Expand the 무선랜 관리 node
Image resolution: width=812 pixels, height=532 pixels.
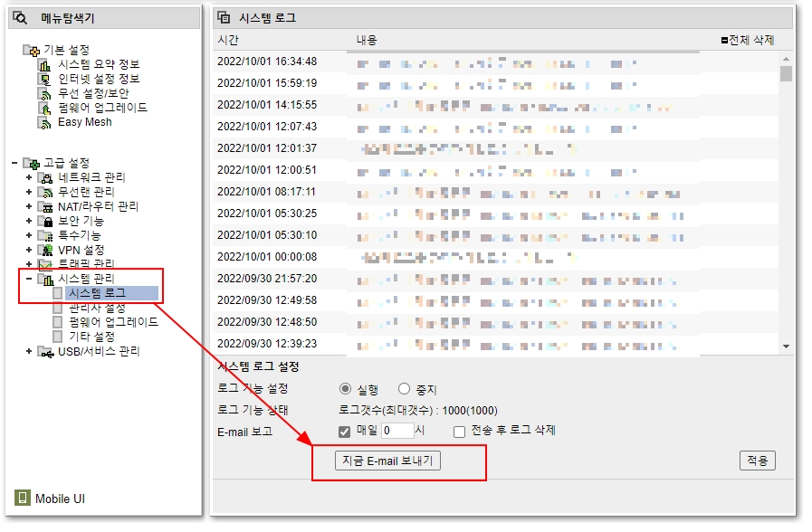pyautogui.click(x=29, y=192)
